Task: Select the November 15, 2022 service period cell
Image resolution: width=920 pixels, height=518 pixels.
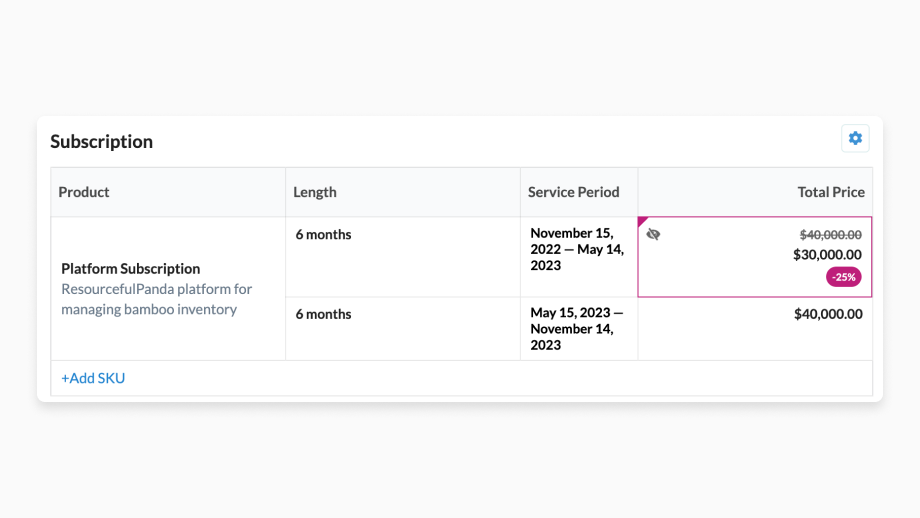Action: pyautogui.click(x=577, y=249)
